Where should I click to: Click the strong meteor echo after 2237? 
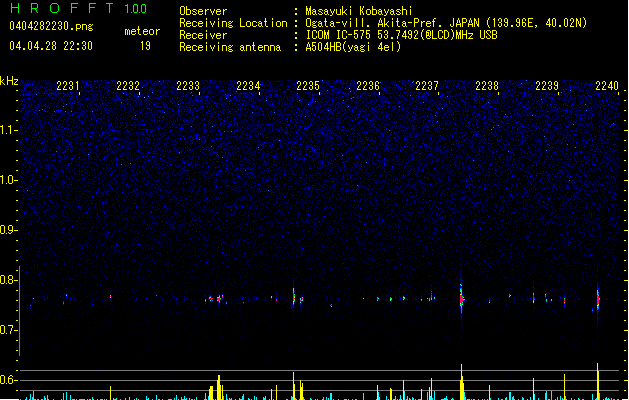pyautogui.click(x=461, y=299)
